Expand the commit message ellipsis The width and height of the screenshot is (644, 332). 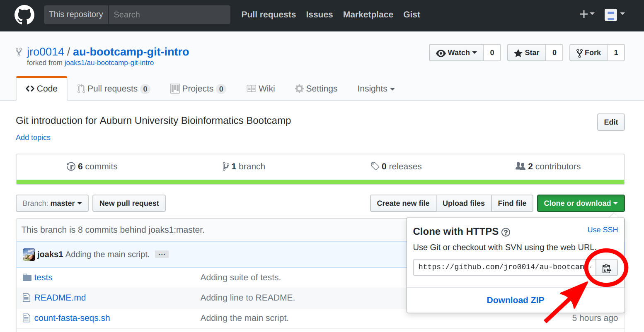tap(162, 254)
